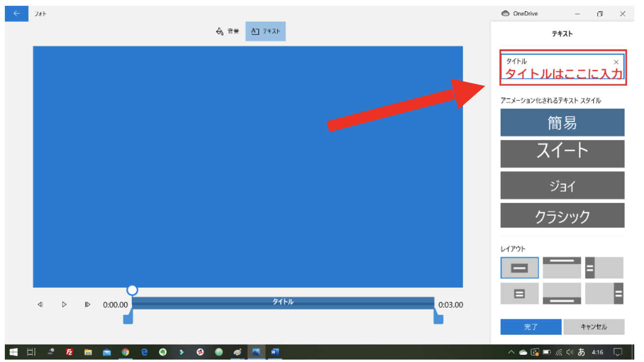Image resolution: width=644 pixels, height=362 pixels.
Task: Open the フォト app from the taskbar
Action: 256,352
